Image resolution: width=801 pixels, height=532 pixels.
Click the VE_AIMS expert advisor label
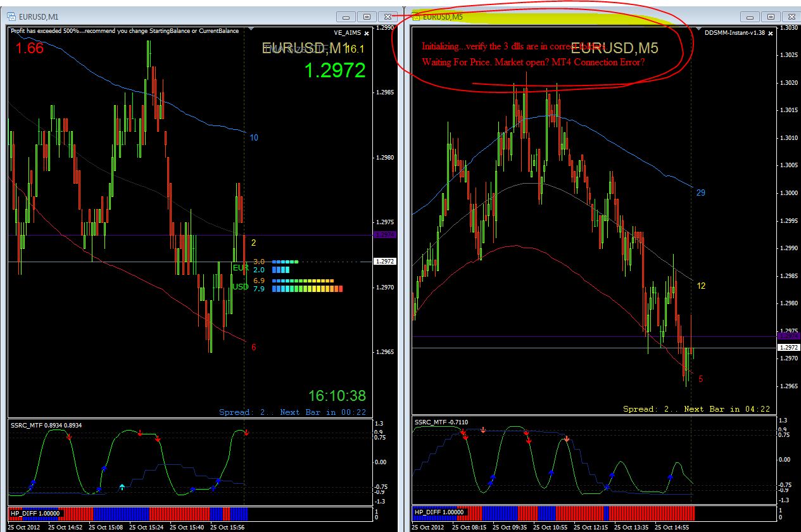pyautogui.click(x=348, y=33)
